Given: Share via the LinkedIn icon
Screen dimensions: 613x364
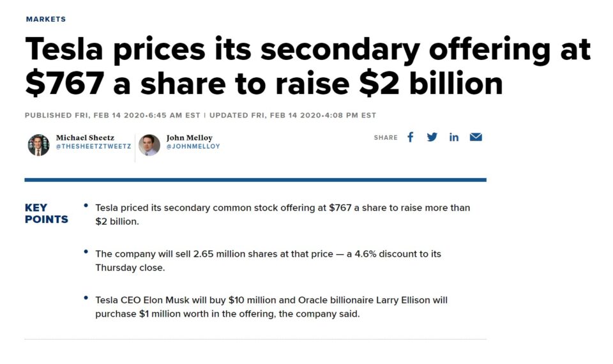Looking at the screenshot, I should pos(453,137).
